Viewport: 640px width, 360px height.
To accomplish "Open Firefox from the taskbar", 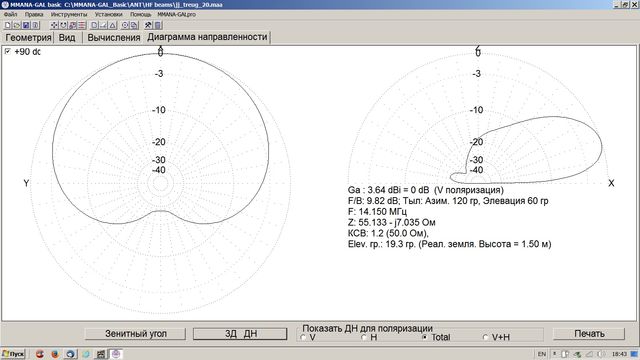I will 55,354.
